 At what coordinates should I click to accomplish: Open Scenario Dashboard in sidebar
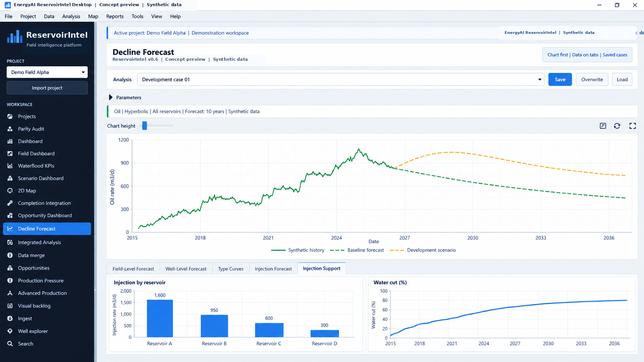coord(47,178)
